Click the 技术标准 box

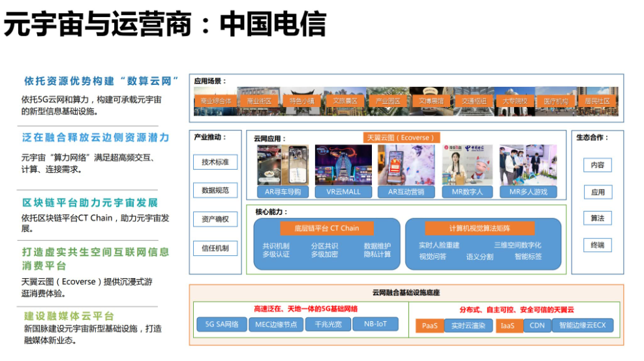click(x=215, y=163)
